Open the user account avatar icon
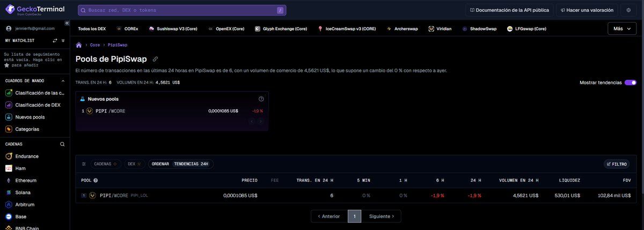Viewport: 644px width, 230px height. 8,28
